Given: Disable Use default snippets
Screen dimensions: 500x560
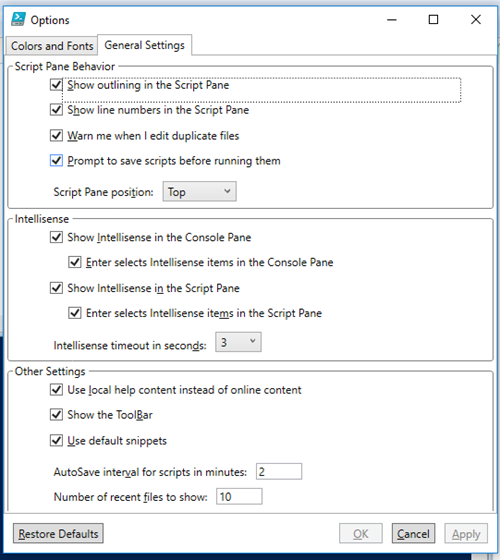Looking at the screenshot, I should click(x=56, y=440).
